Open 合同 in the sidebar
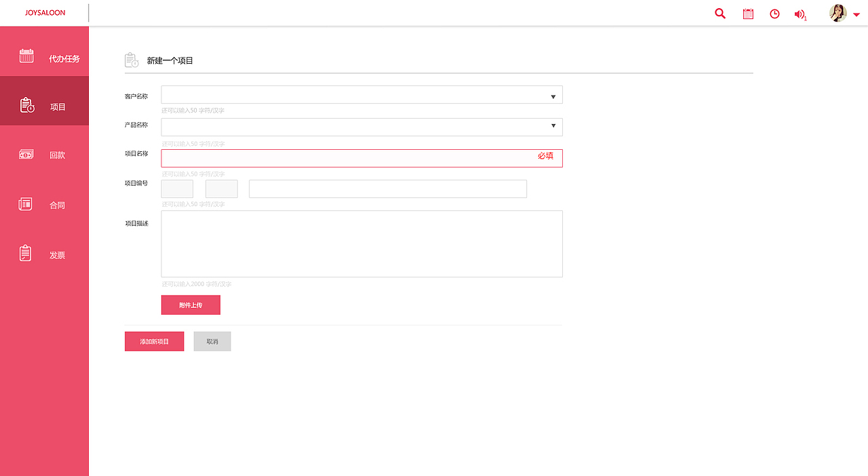 pos(45,205)
